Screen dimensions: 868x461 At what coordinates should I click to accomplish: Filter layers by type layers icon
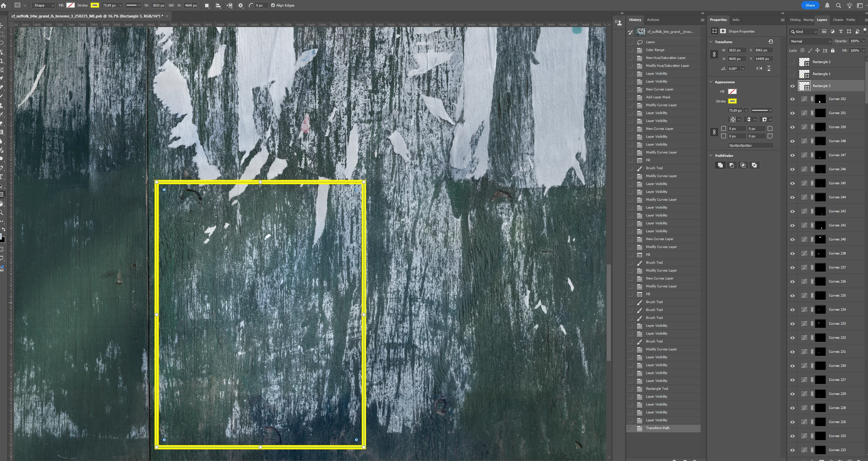[x=841, y=32]
